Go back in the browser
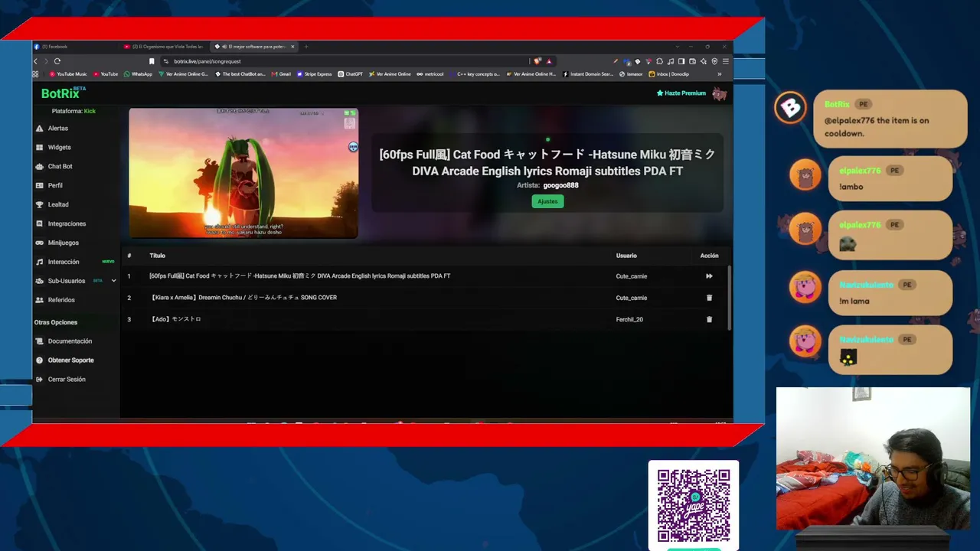The image size is (980, 551). pos(35,61)
